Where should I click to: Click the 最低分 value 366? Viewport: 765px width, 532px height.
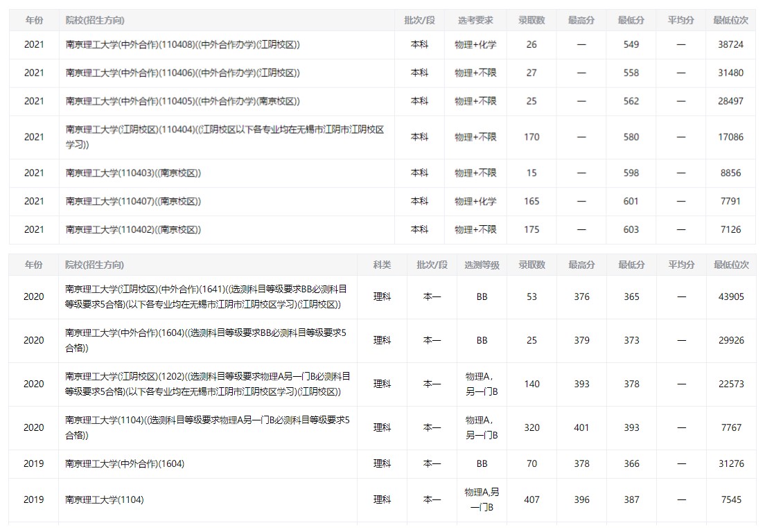pos(631,463)
